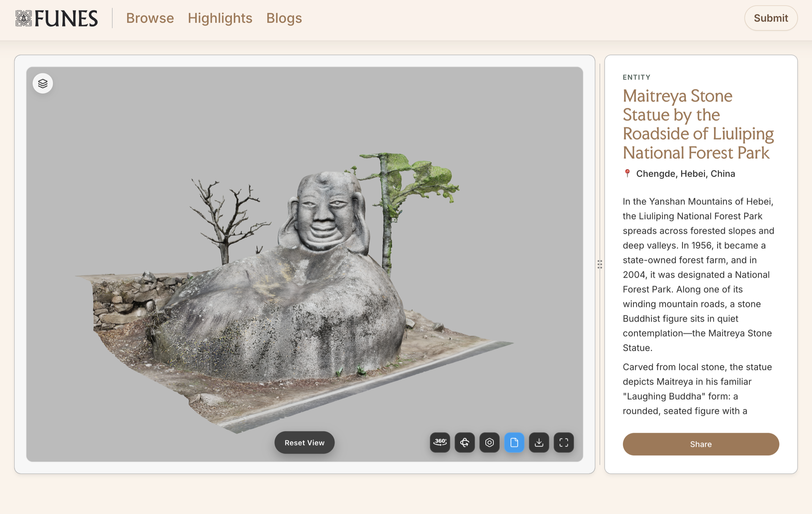Open the viewer in fullscreen
This screenshot has width=812, height=514.
click(564, 442)
